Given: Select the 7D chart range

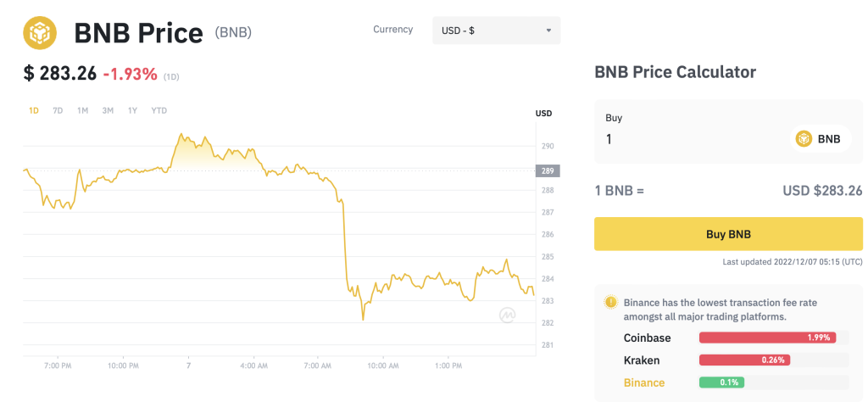Looking at the screenshot, I should click(x=58, y=111).
